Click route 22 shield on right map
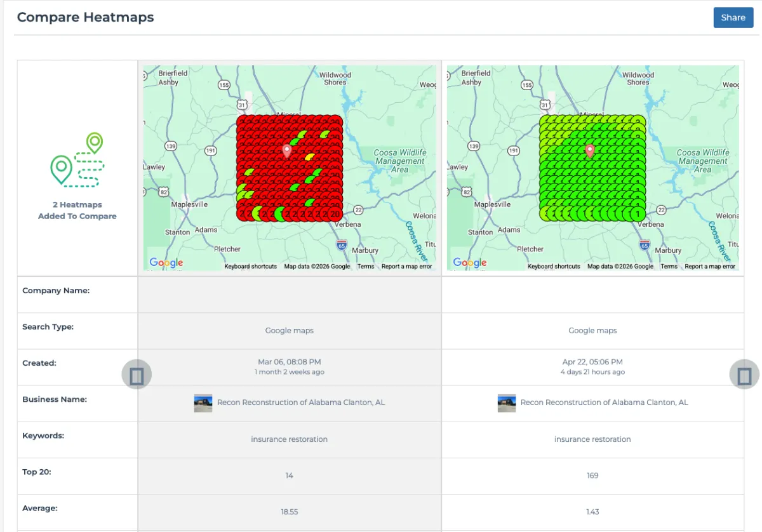The width and height of the screenshot is (762, 532). coord(661,210)
